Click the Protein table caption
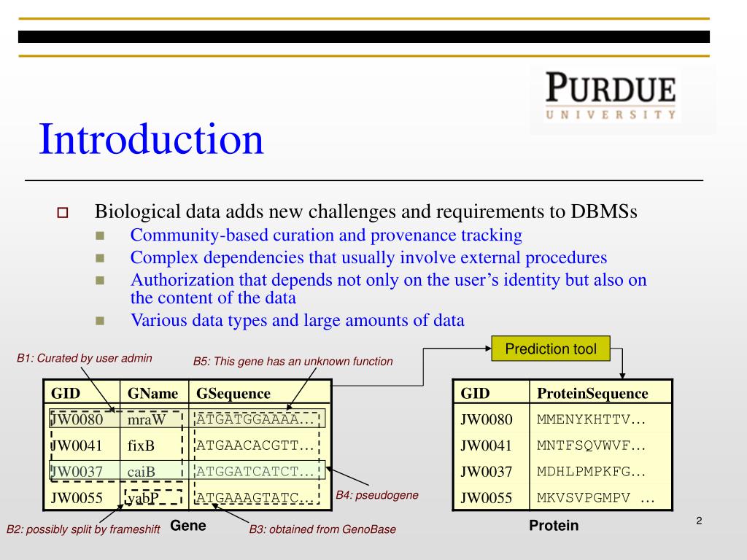 (554, 526)
